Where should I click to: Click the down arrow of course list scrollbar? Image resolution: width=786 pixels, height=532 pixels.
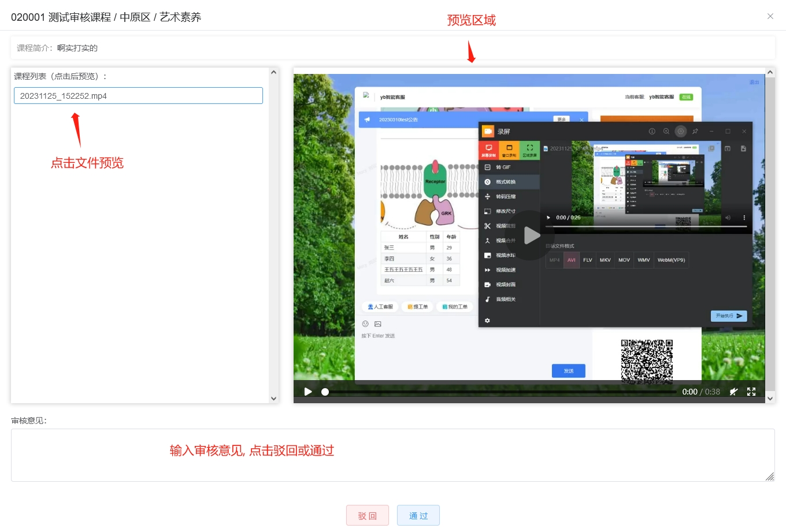point(274,399)
